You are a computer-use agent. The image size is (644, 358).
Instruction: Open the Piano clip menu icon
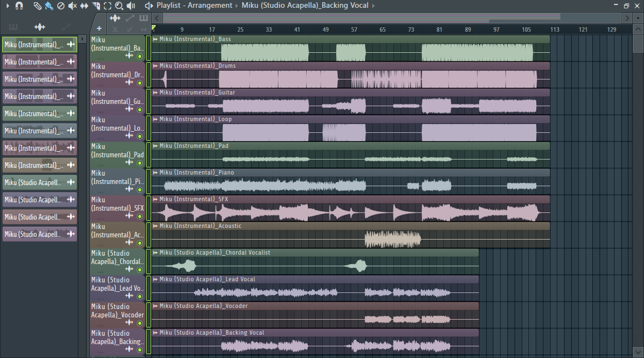[x=155, y=173]
